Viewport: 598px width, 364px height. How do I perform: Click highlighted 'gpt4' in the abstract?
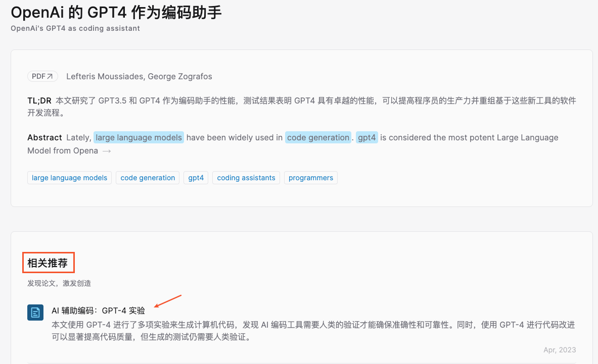point(366,137)
